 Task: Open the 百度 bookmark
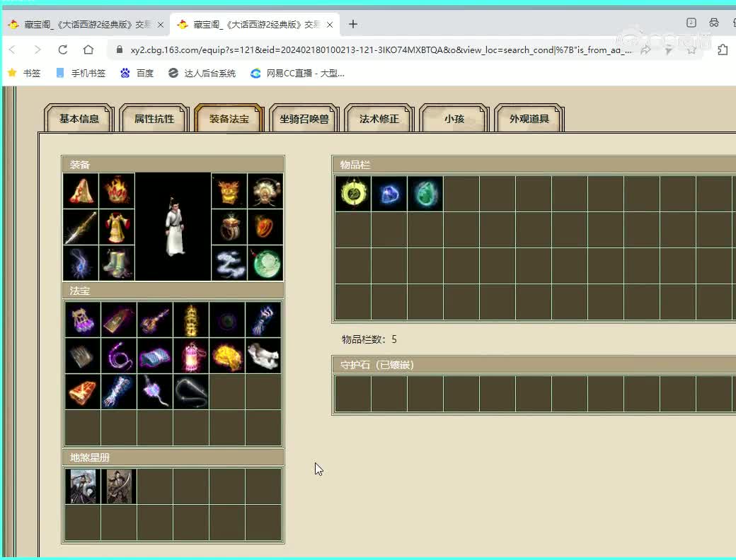point(137,73)
